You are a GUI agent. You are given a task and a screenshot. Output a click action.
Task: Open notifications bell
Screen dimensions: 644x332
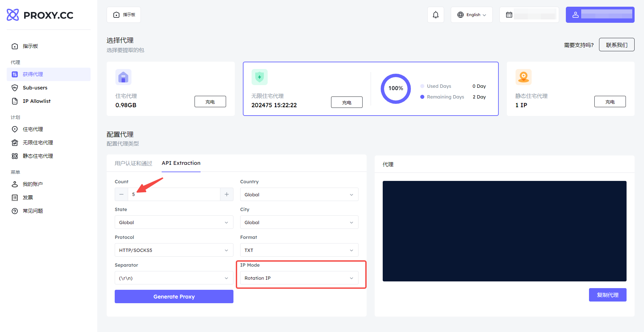point(436,15)
